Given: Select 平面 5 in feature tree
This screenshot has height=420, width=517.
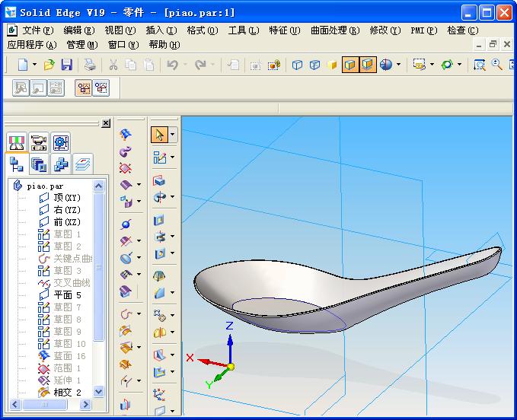Looking at the screenshot, I should pos(67,294).
